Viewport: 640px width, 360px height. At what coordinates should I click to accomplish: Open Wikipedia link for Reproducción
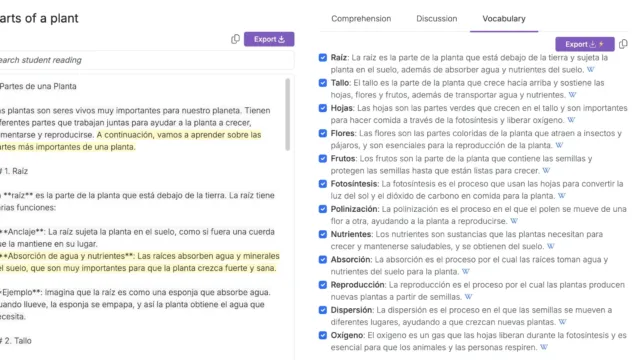[x=468, y=297]
